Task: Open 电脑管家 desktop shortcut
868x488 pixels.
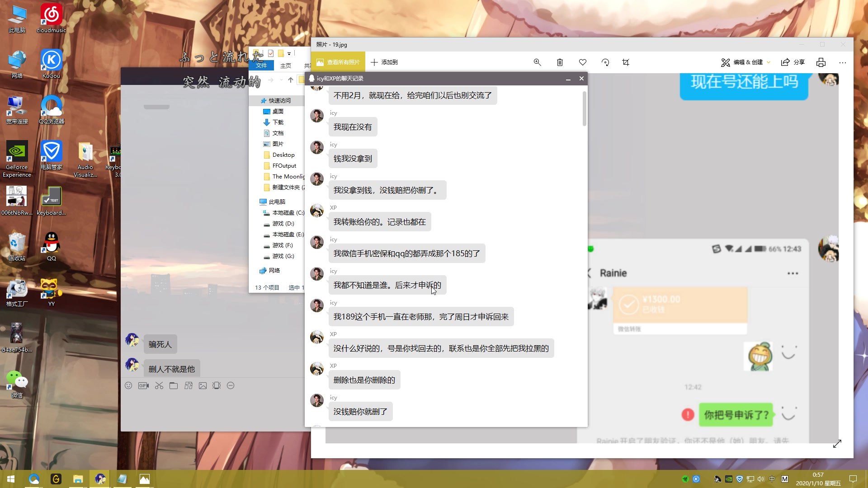Action: coord(51,155)
